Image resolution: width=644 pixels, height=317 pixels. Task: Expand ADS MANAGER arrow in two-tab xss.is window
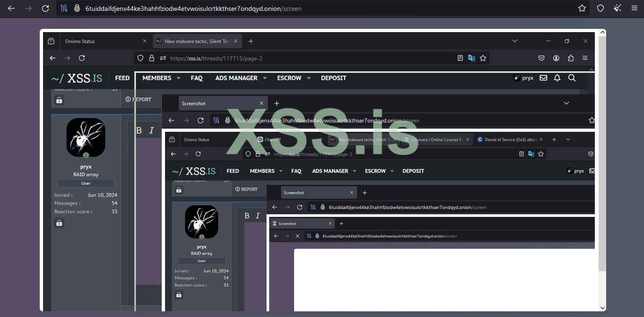coord(265,78)
